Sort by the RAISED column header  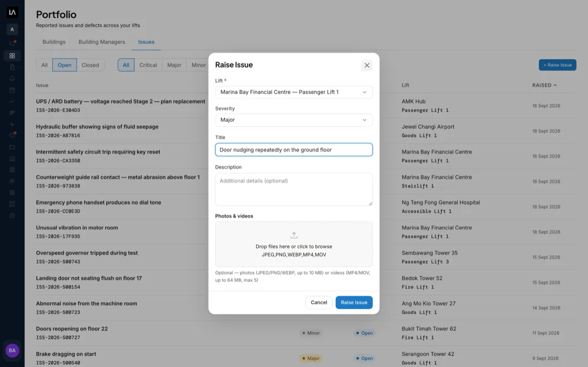pyautogui.click(x=544, y=85)
